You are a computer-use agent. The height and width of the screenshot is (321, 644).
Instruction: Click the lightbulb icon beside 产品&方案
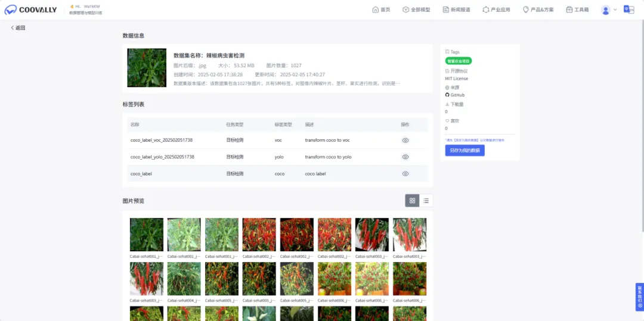pos(526,10)
